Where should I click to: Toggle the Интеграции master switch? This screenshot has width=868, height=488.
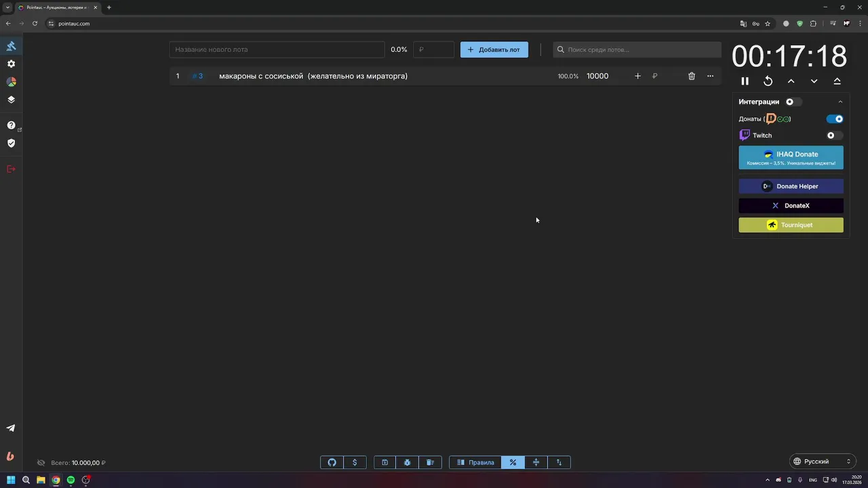tap(793, 102)
